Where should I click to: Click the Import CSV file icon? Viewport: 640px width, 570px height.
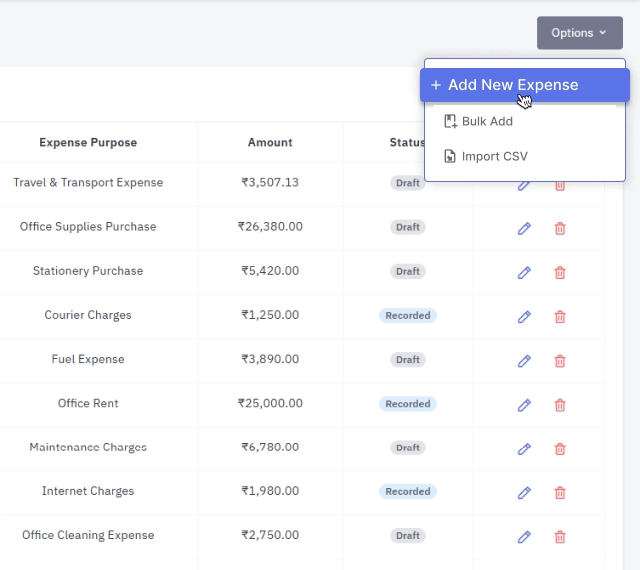coord(450,156)
